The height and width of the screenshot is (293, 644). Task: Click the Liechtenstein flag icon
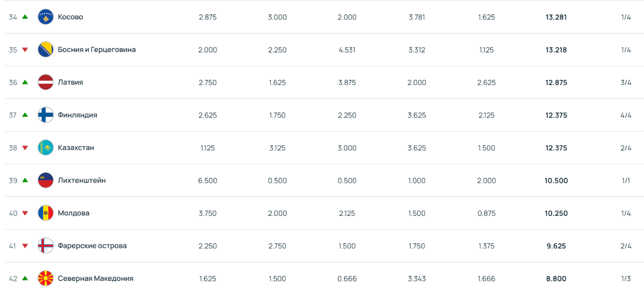46,180
